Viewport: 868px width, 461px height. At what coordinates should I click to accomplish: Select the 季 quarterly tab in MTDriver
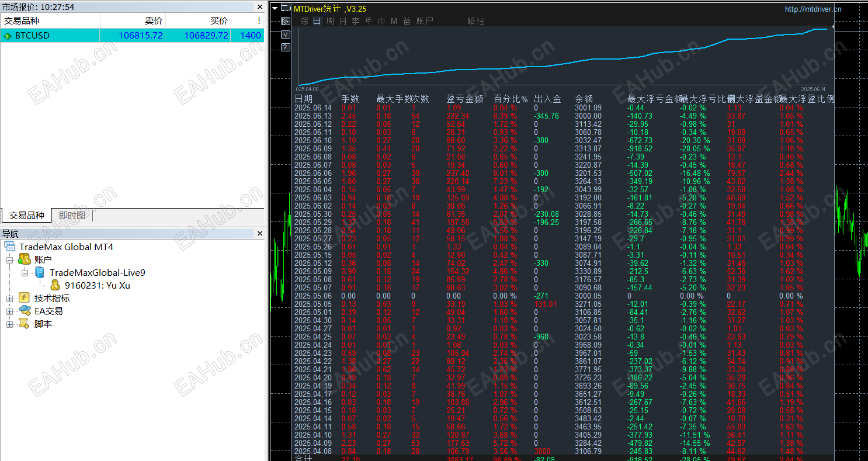356,21
